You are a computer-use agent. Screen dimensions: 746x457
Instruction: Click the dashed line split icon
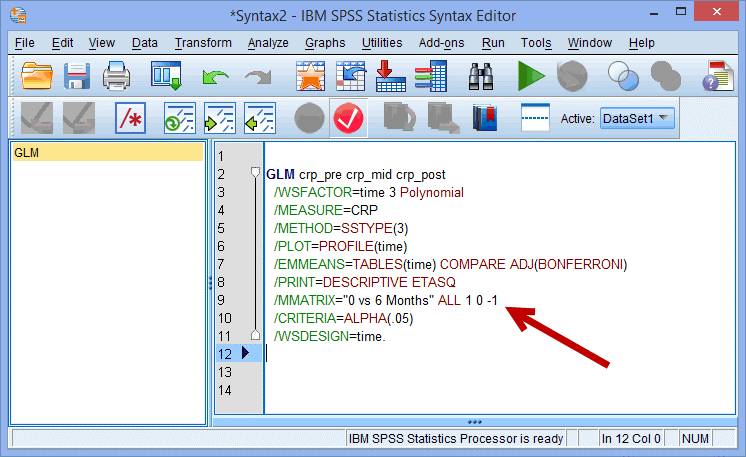pos(535,117)
